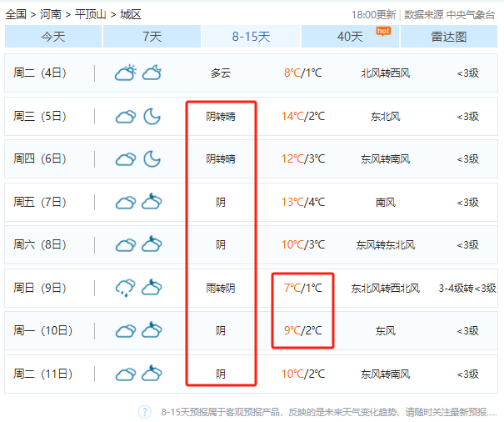Click temperature 8℃/1℃
Viewport: 504px width, 422px height.
pyautogui.click(x=302, y=73)
